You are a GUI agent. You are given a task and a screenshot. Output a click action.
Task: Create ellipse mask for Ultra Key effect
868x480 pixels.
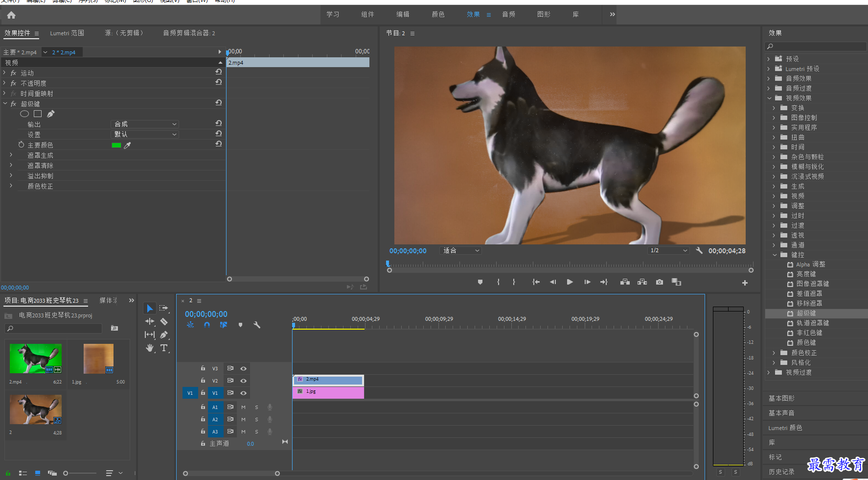(x=24, y=114)
